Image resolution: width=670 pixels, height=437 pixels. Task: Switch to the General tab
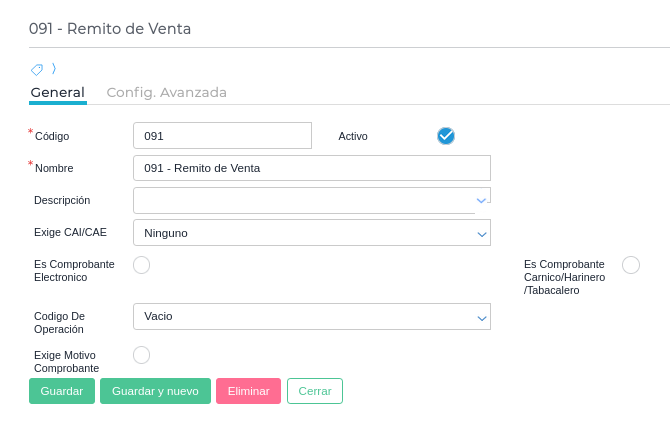(58, 92)
